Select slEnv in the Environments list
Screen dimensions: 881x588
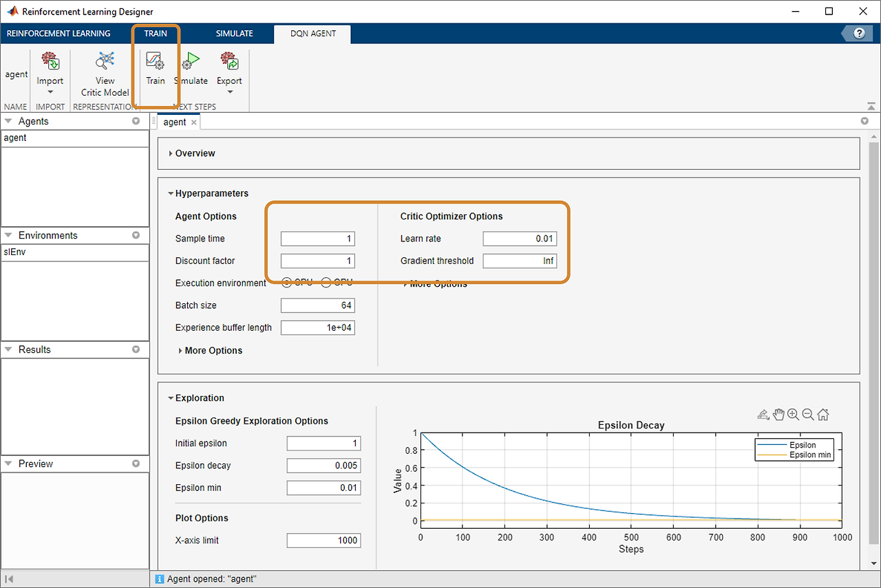coord(74,252)
